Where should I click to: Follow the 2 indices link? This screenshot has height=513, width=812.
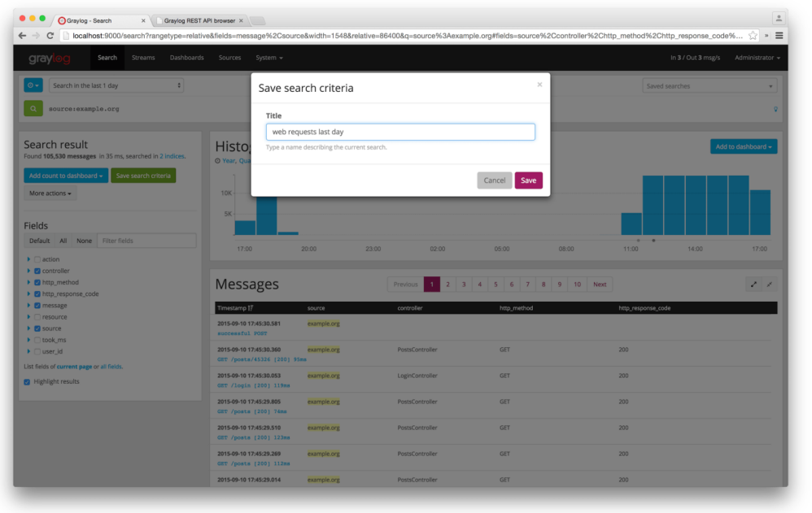172,156
